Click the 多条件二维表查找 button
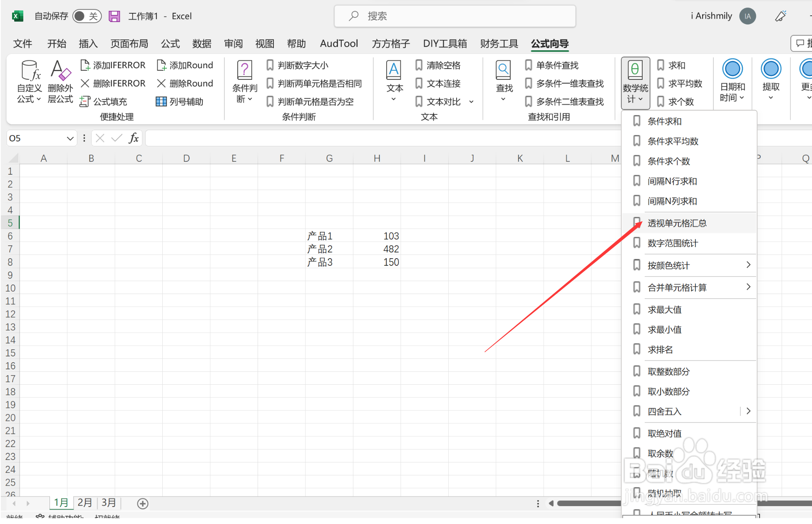This screenshot has width=812, height=524. coord(564,102)
